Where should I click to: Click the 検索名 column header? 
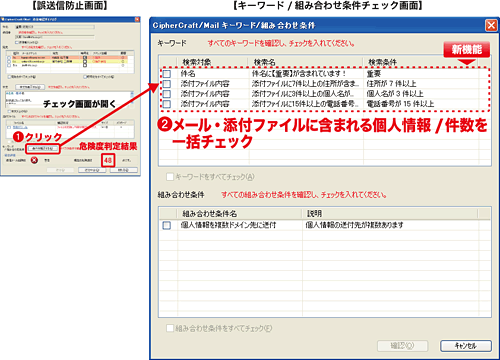pos(305,62)
